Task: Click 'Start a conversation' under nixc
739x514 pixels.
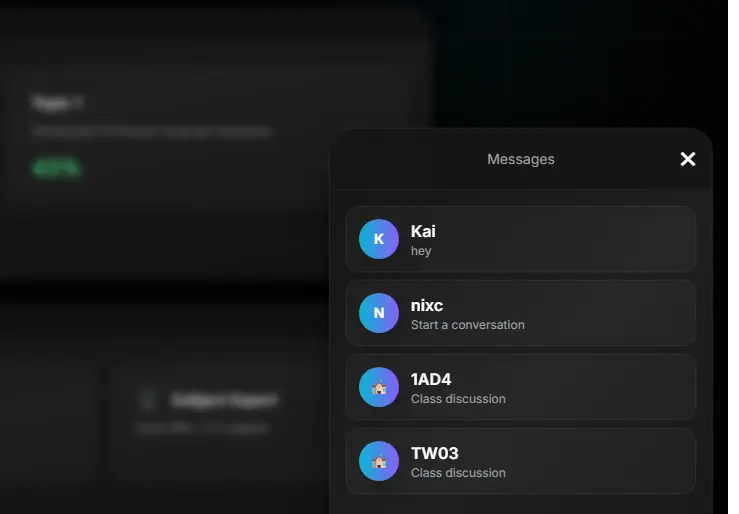Action: coord(468,325)
